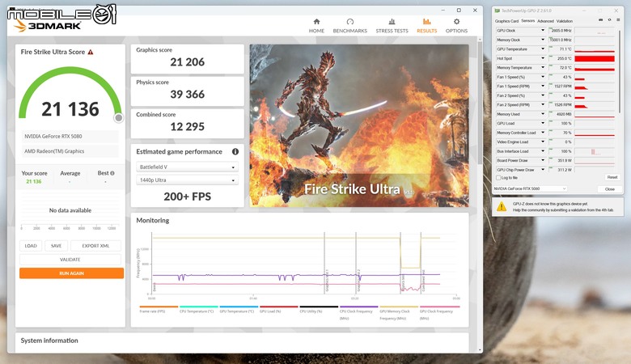Viewport: 631px width, 364px height.
Task: Click the GPU-Z screenshot camera icon
Action: [601, 20]
